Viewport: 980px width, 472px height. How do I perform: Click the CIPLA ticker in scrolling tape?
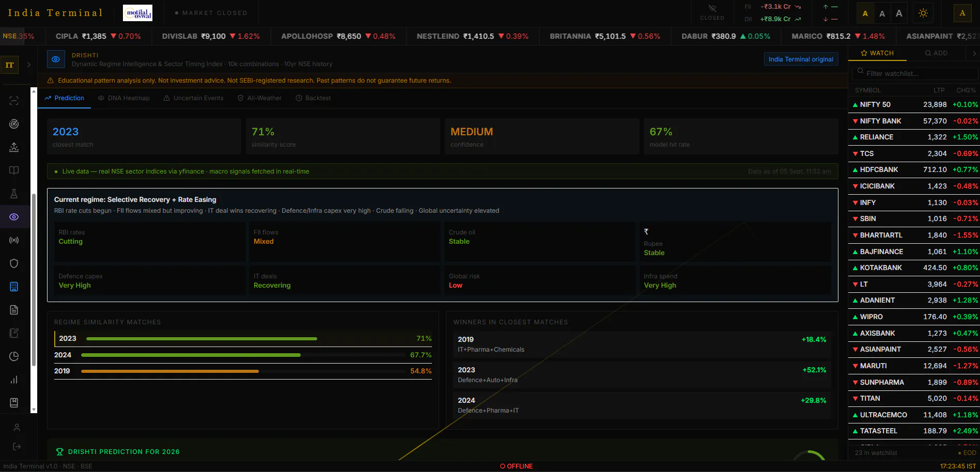click(98, 36)
